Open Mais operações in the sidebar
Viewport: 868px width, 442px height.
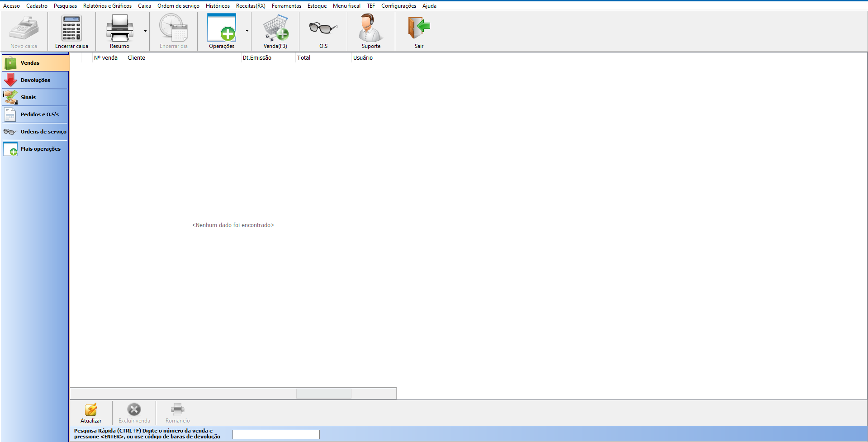click(x=35, y=149)
